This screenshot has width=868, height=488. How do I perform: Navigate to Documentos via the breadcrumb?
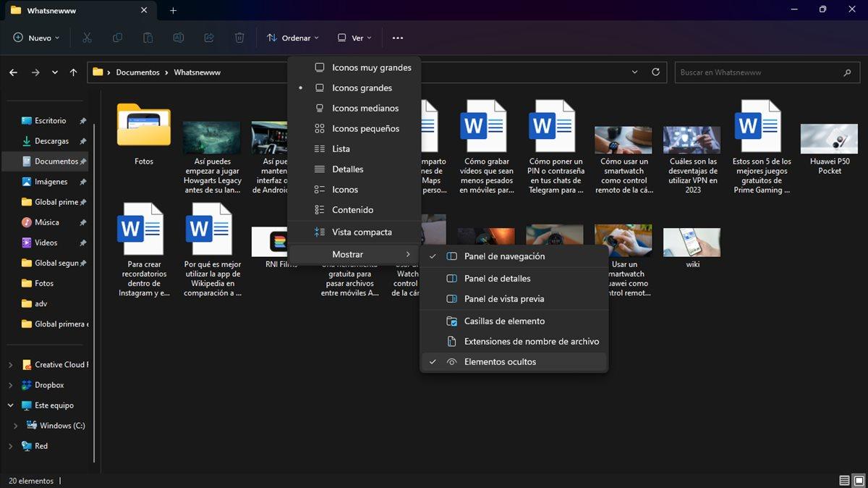click(x=137, y=72)
